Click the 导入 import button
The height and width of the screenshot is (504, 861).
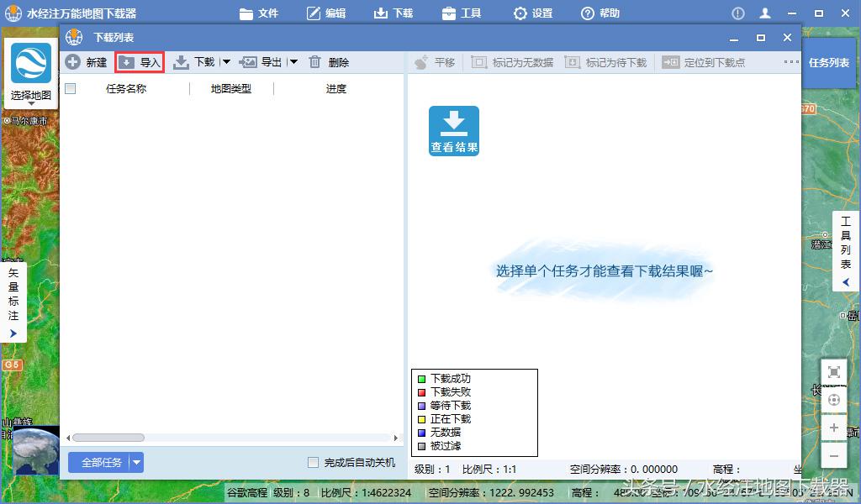click(x=139, y=61)
